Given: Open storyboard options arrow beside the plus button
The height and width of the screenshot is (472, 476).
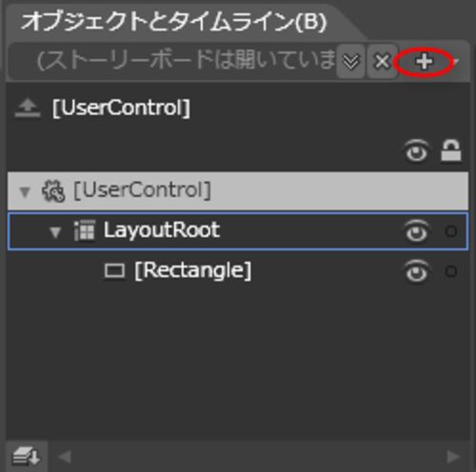Looking at the screenshot, I should click(456, 61).
